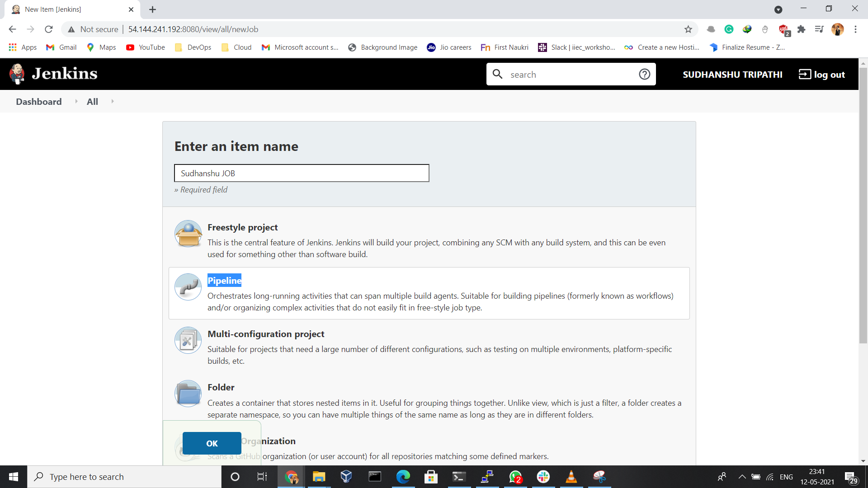The height and width of the screenshot is (488, 868).
Task: Click the Pipeline arrow icon
Action: tap(188, 287)
